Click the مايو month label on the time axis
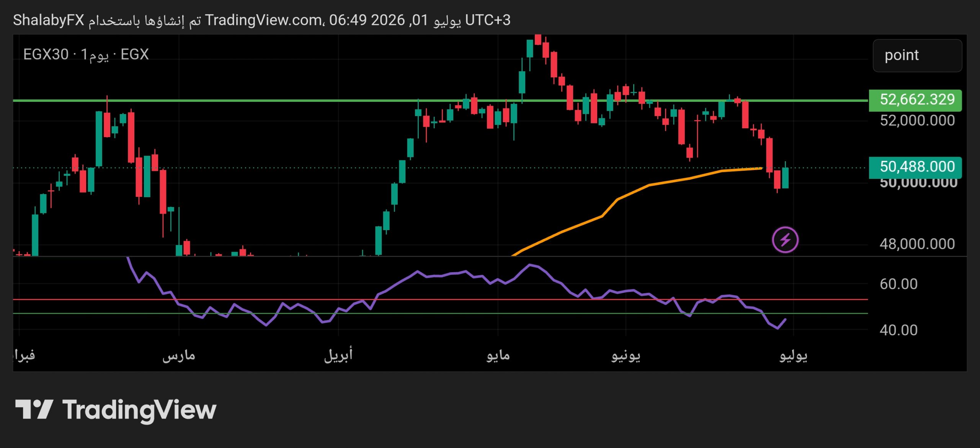 click(x=498, y=356)
